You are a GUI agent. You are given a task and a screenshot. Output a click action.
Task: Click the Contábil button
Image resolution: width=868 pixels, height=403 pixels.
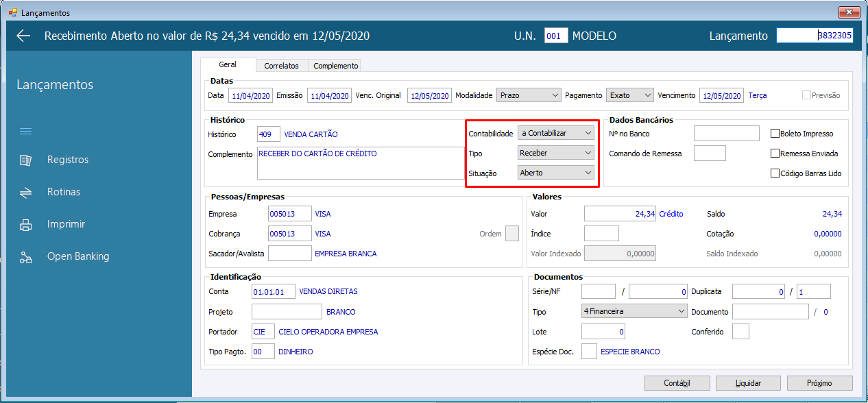[677, 383]
